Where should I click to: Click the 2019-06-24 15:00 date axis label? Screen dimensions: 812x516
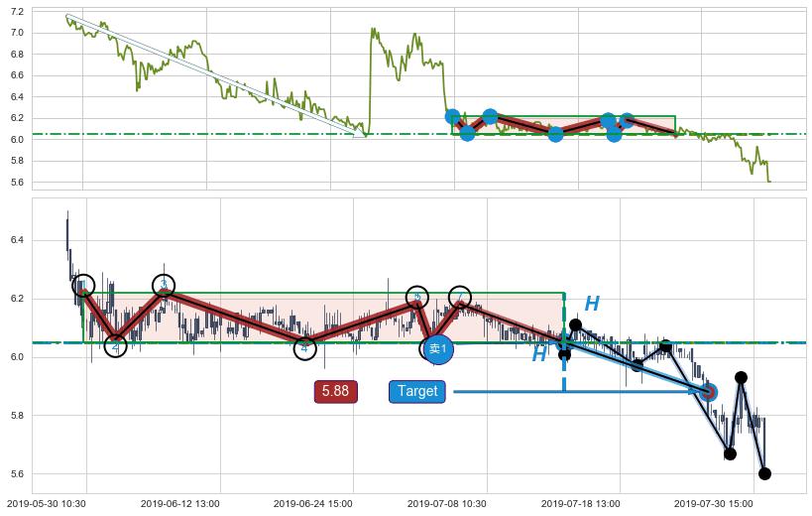click(313, 504)
